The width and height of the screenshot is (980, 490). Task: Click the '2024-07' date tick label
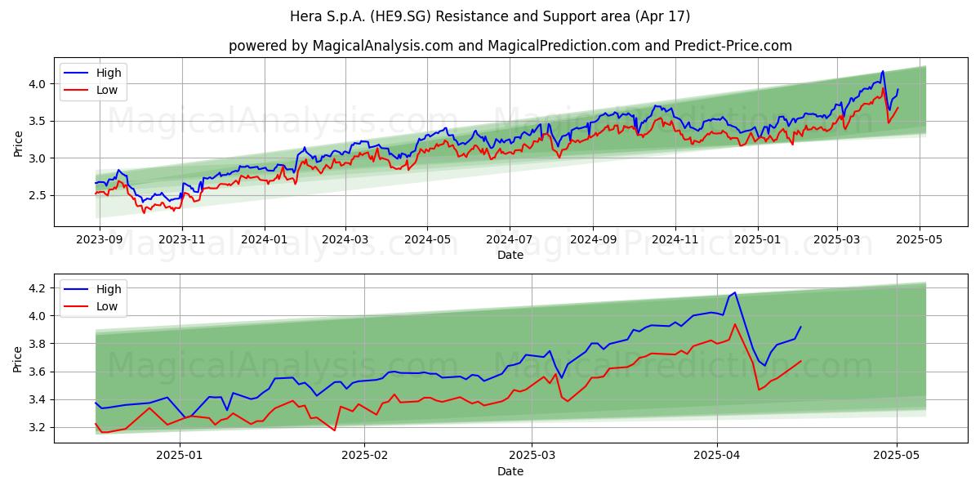(x=509, y=241)
